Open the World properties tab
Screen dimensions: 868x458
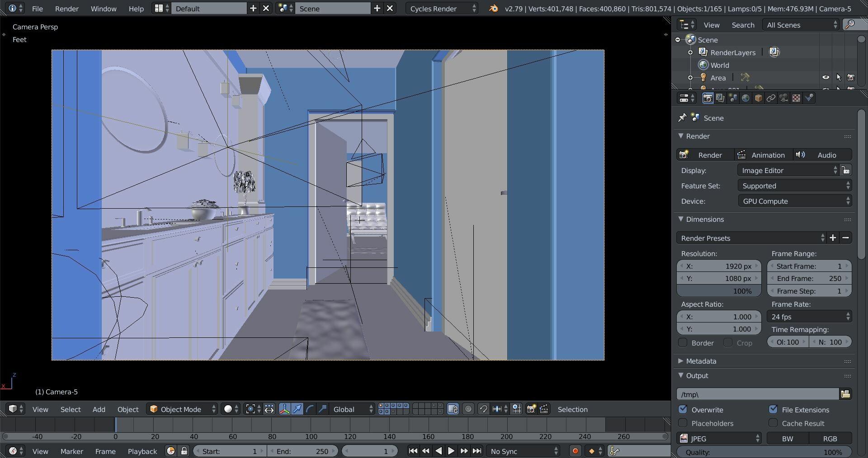point(745,98)
